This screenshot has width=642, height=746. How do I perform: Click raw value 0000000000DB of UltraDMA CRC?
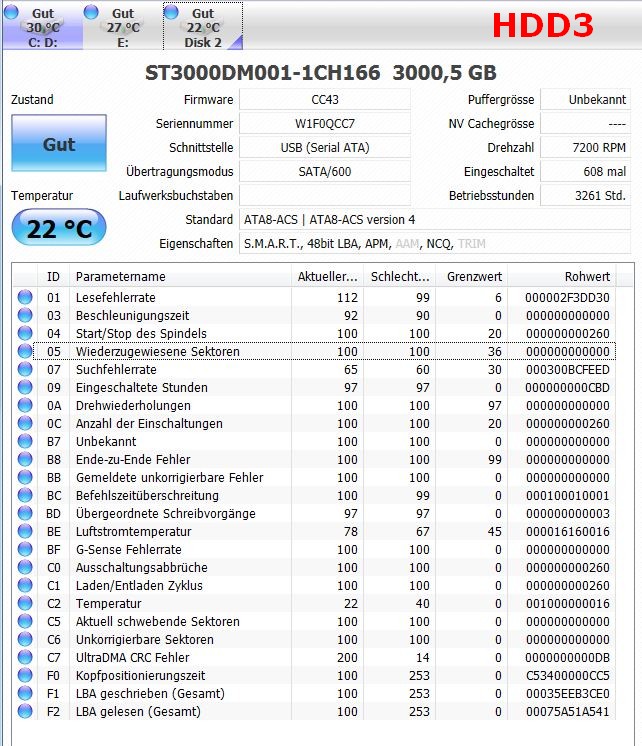[x=567, y=658]
